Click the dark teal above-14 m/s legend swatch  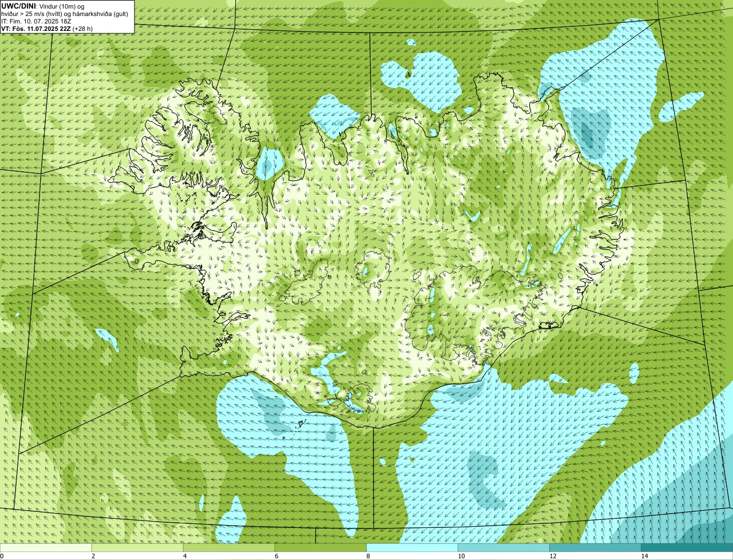[687, 547]
